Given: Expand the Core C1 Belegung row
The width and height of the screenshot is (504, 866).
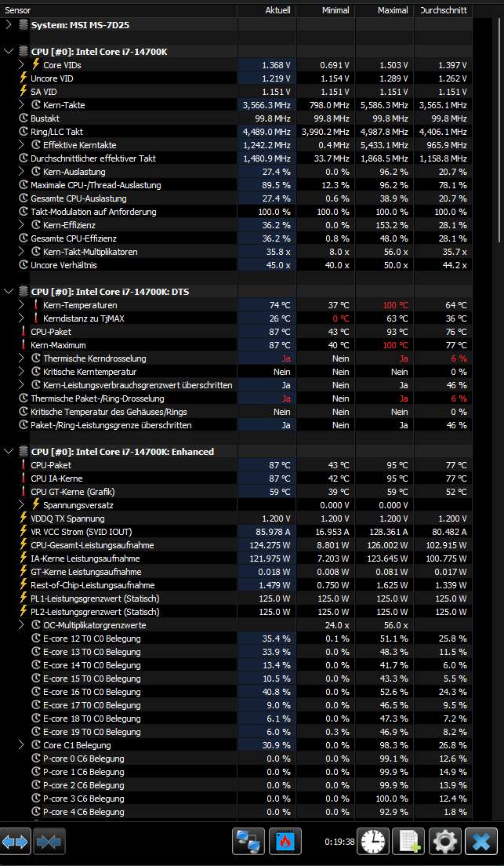Looking at the screenshot, I should point(21,745).
